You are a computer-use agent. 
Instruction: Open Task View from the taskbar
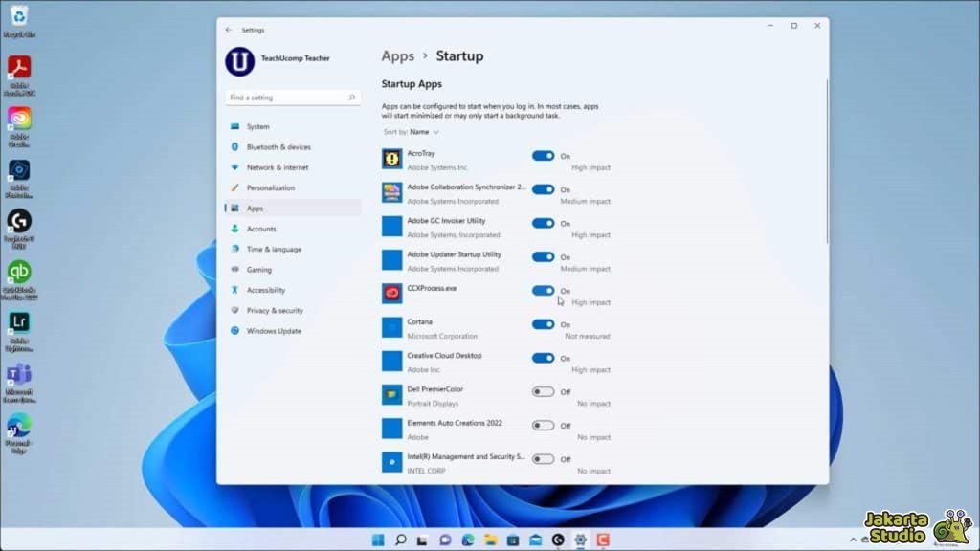coord(422,540)
